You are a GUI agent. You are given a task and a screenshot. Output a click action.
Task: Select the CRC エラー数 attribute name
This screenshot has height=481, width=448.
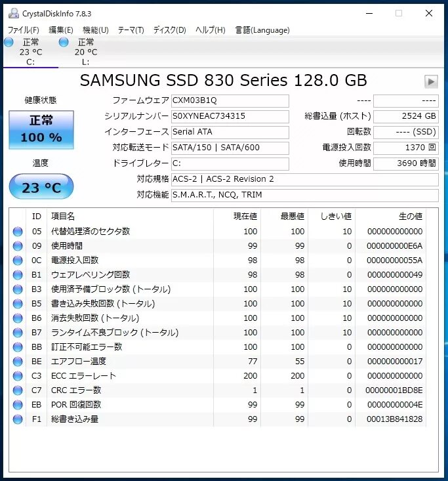(x=76, y=390)
